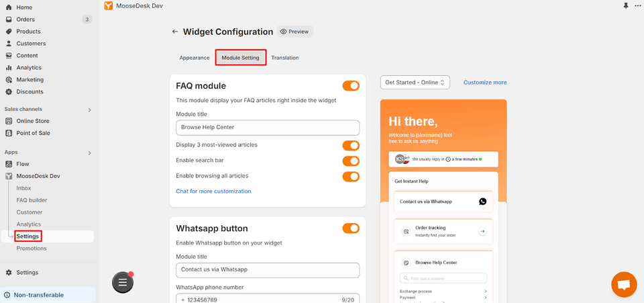Screen dimensions: 644x303
Task: Click the round hamburger menu button
Action: tap(122, 282)
